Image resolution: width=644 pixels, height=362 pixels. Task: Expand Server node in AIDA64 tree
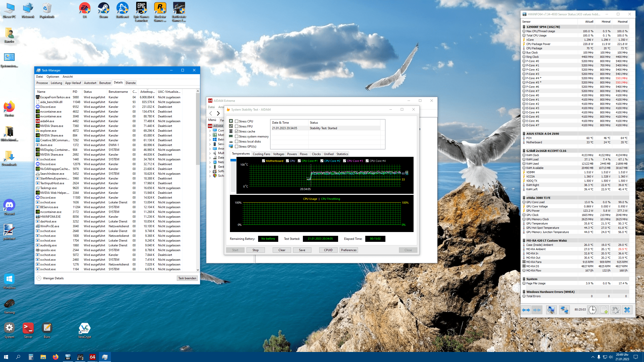pyautogui.click(x=210, y=144)
